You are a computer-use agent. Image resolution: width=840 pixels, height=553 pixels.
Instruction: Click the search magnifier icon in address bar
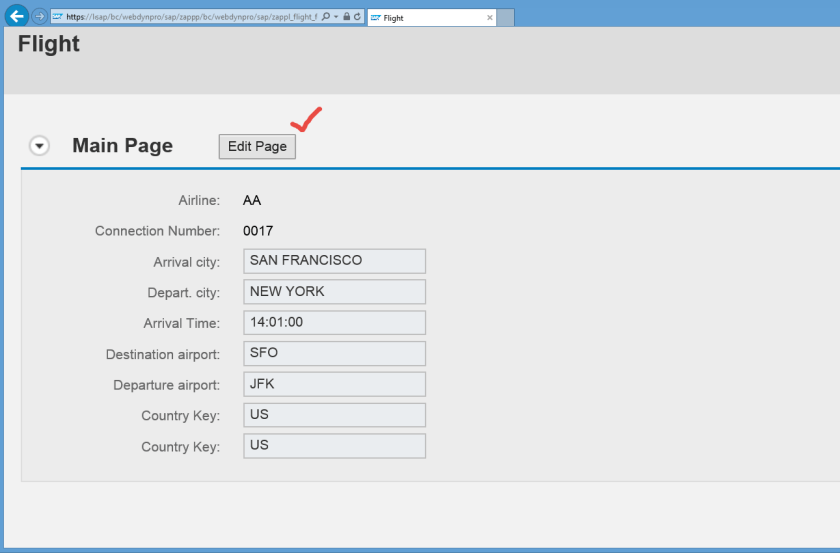[x=326, y=17]
